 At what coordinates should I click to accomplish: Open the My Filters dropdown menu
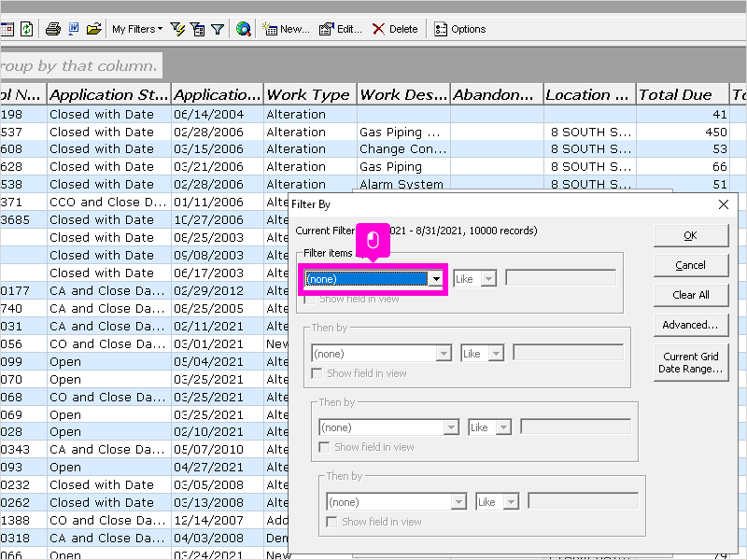point(137,29)
